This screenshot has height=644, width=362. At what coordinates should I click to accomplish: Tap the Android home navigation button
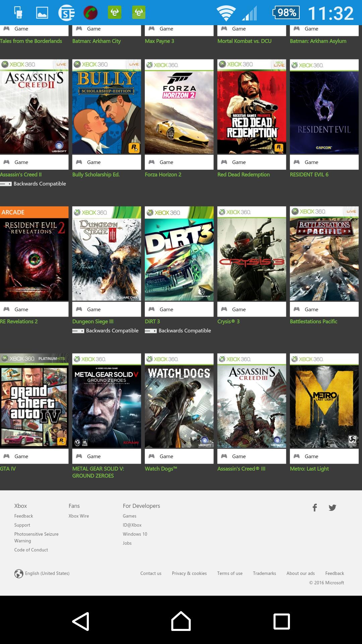(x=181, y=621)
